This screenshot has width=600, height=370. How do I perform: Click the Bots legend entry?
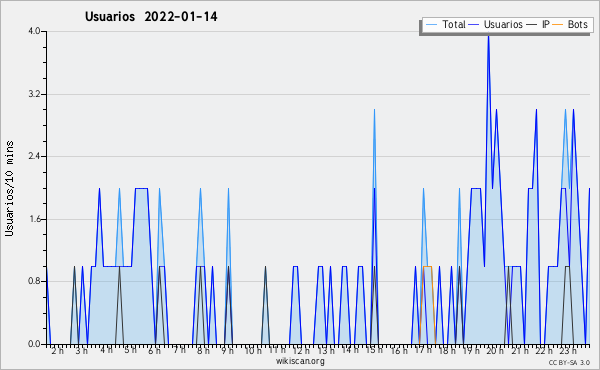(570, 24)
